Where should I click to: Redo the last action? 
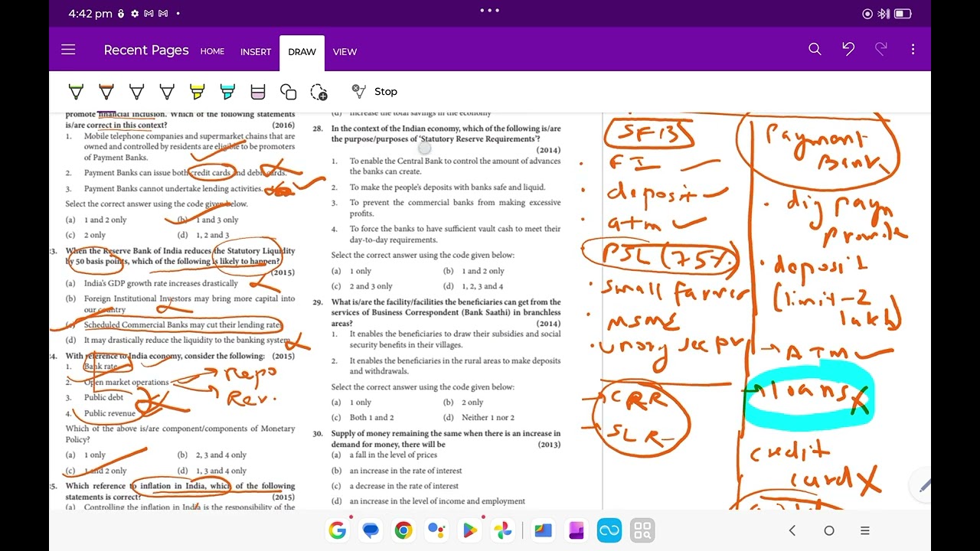coord(880,50)
